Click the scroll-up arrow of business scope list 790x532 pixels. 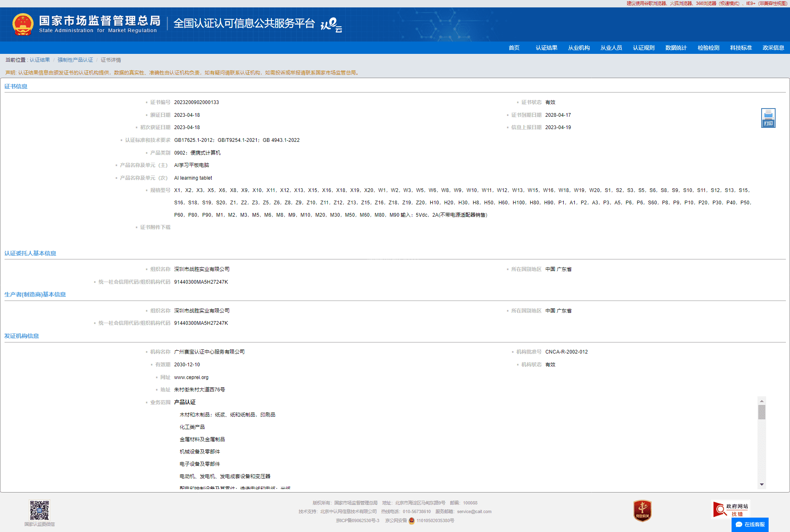coord(762,401)
